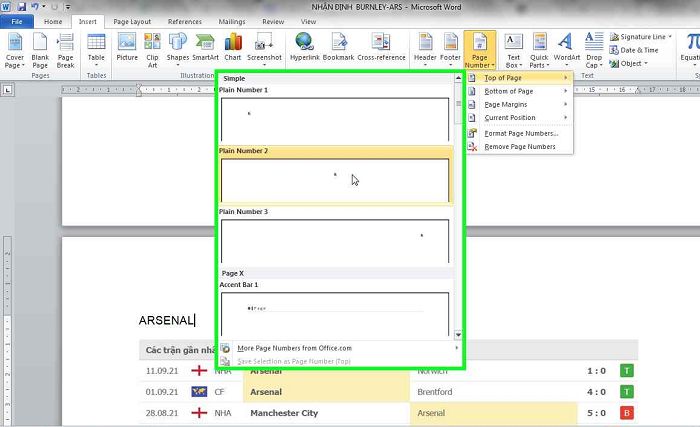
Task: Select Plain Number 1 preview
Action: click(x=335, y=119)
